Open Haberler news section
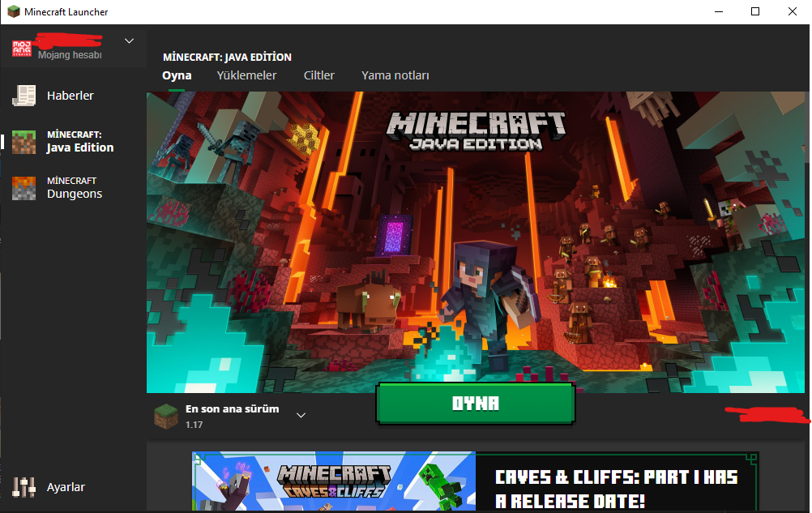 [71, 96]
